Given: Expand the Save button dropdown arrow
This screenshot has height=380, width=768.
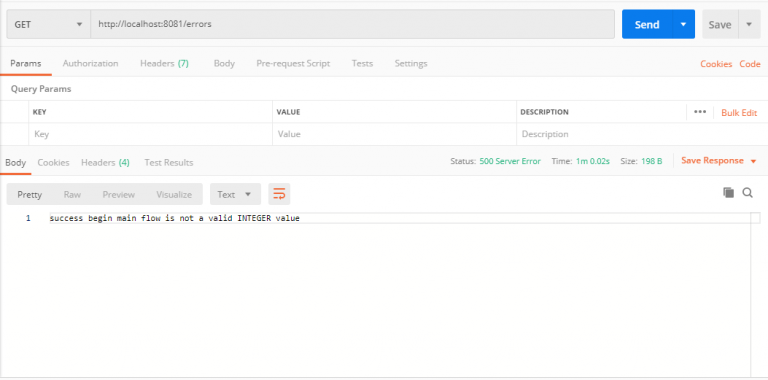Looking at the screenshot, I should (x=749, y=24).
